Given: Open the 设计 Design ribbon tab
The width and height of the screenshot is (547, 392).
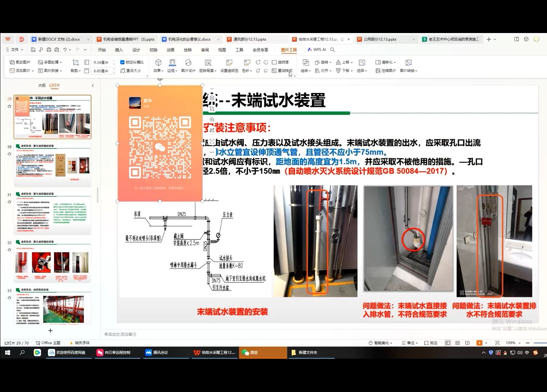Looking at the screenshot, I should pyautogui.click(x=136, y=50).
